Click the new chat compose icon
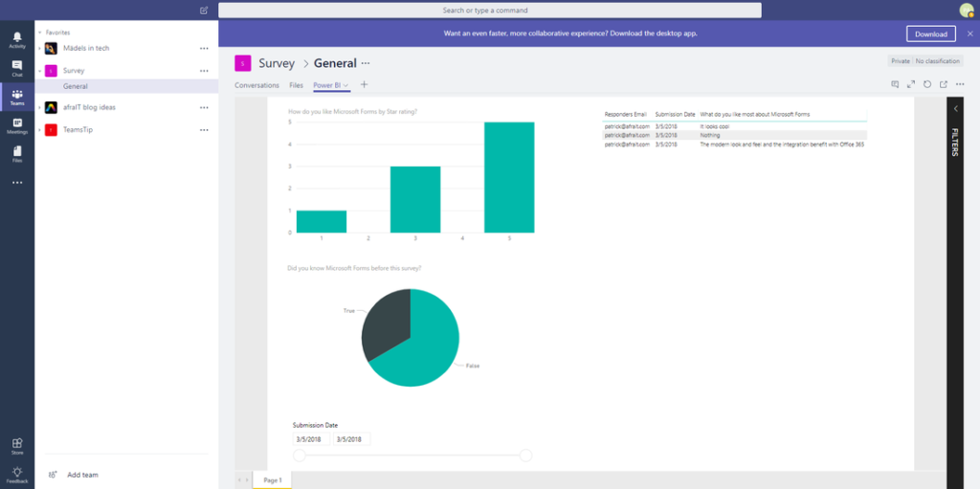The height and width of the screenshot is (489, 980). (204, 10)
